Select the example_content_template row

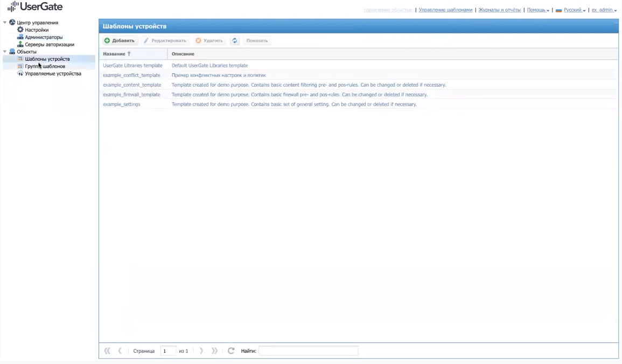pos(359,85)
